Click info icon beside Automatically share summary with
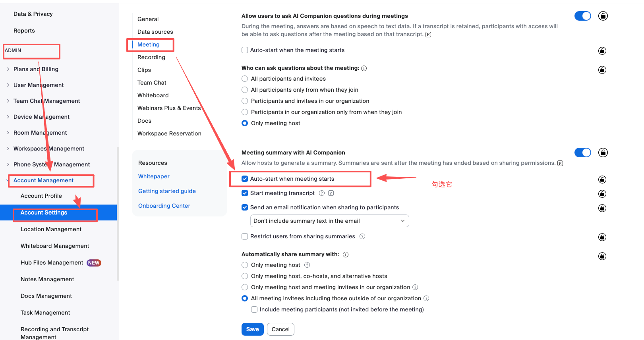 (x=346, y=255)
